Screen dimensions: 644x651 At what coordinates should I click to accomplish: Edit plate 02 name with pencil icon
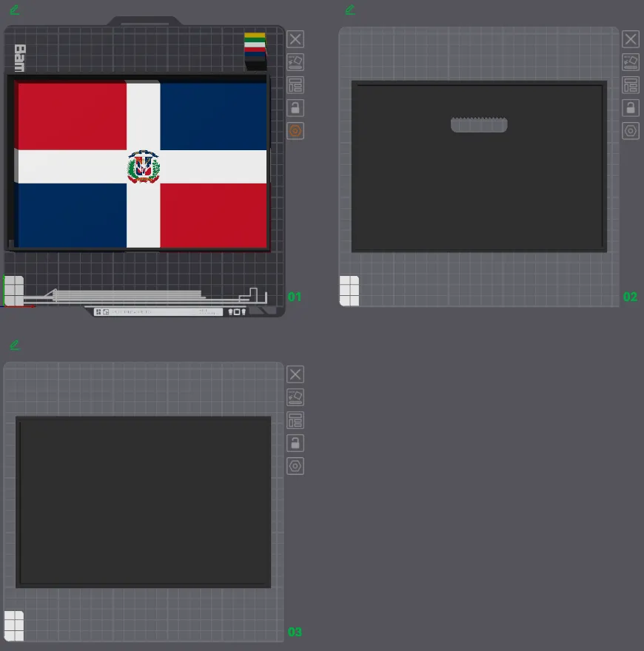(350, 10)
